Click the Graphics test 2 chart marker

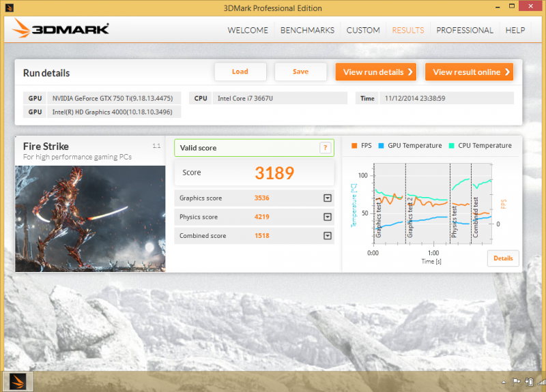click(410, 217)
